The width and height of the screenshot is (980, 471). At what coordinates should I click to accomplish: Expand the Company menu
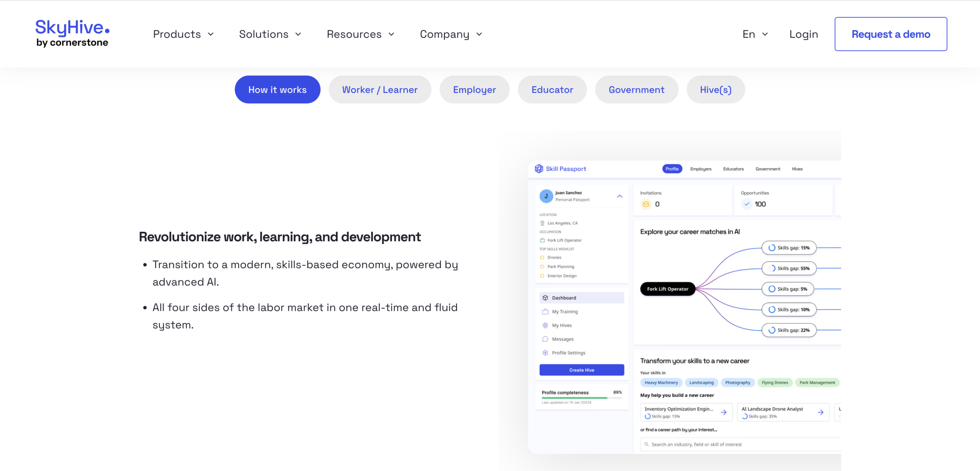click(x=451, y=34)
